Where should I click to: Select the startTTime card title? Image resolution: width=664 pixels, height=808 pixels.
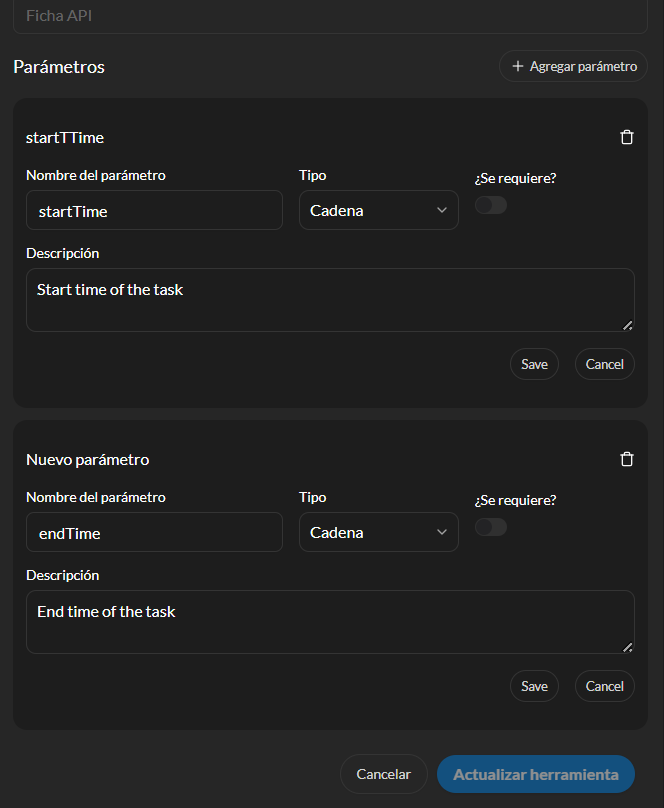65,138
